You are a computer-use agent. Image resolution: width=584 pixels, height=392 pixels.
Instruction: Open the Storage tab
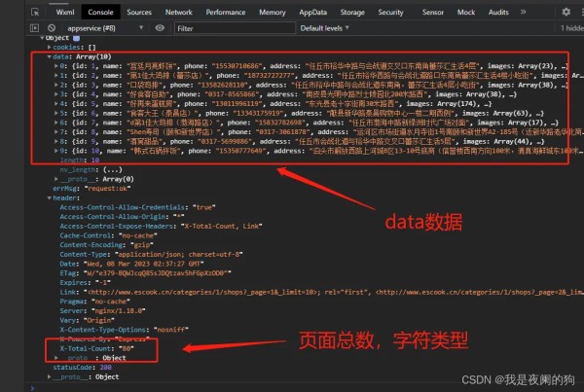point(352,13)
